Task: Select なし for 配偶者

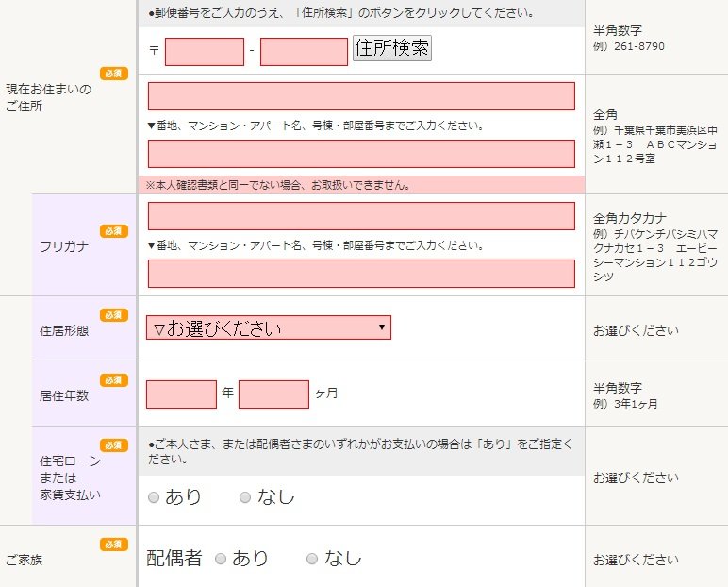Action: point(312,559)
